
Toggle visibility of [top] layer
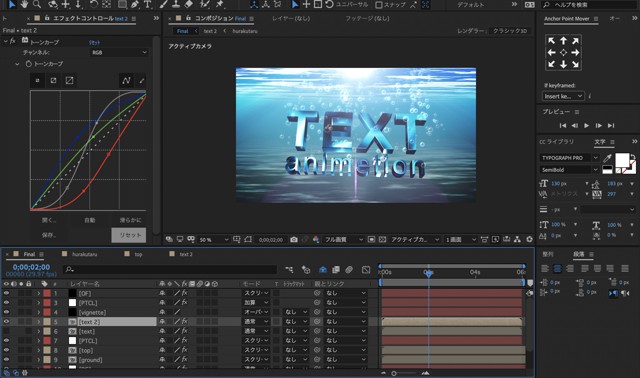coord(6,350)
